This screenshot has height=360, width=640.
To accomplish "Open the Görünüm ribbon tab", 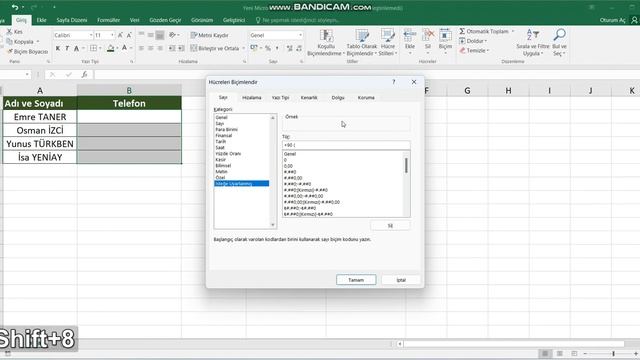I will [202, 20].
